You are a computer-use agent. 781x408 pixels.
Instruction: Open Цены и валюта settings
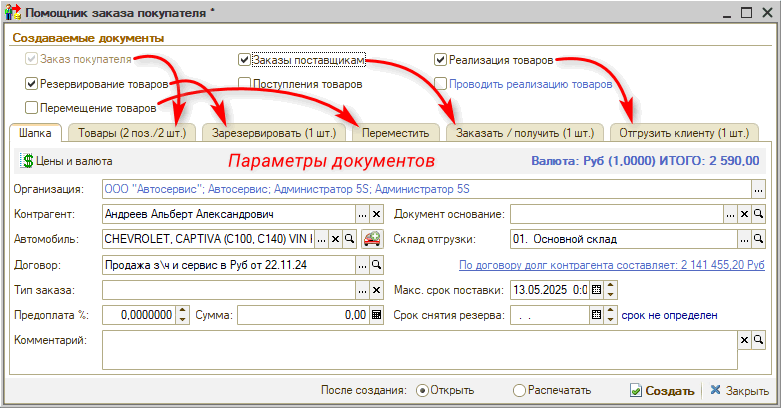click(x=66, y=160)
